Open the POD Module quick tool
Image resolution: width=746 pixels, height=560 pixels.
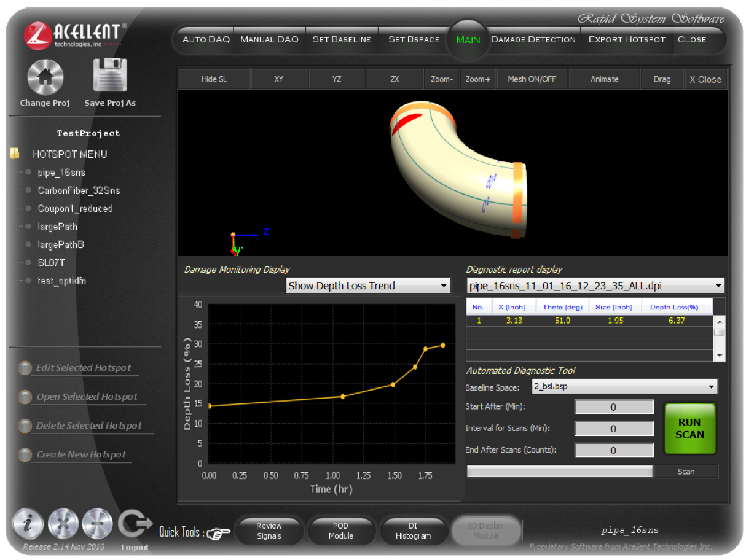click(x=342, y=531)
